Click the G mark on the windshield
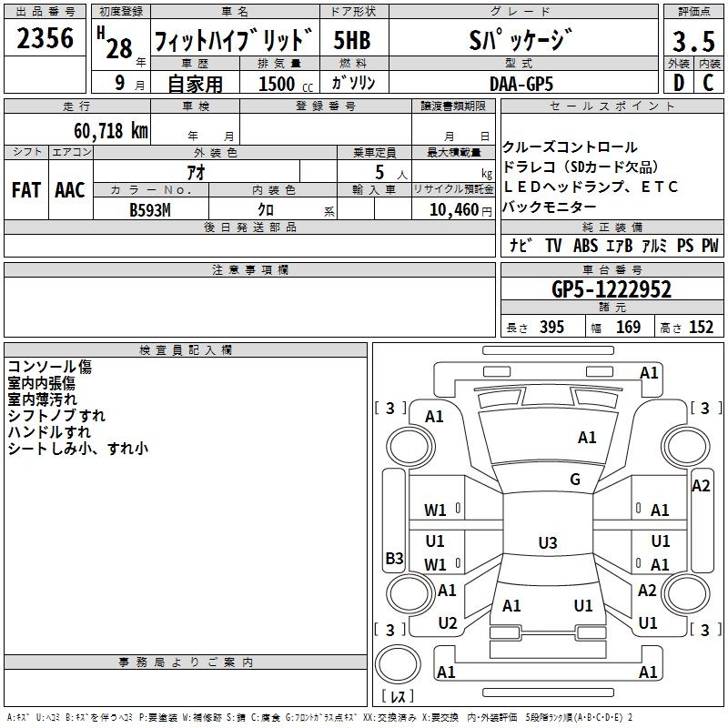 (x=575, y=480)
